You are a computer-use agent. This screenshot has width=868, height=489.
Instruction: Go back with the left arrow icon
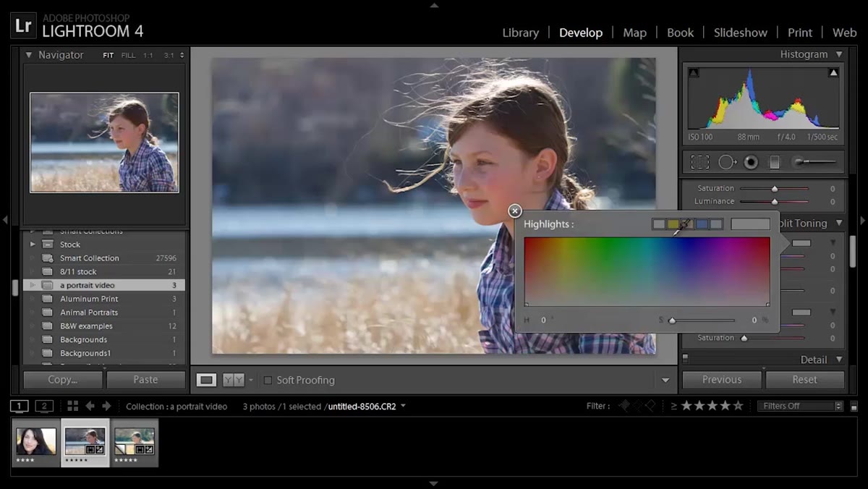pos(90,406)
